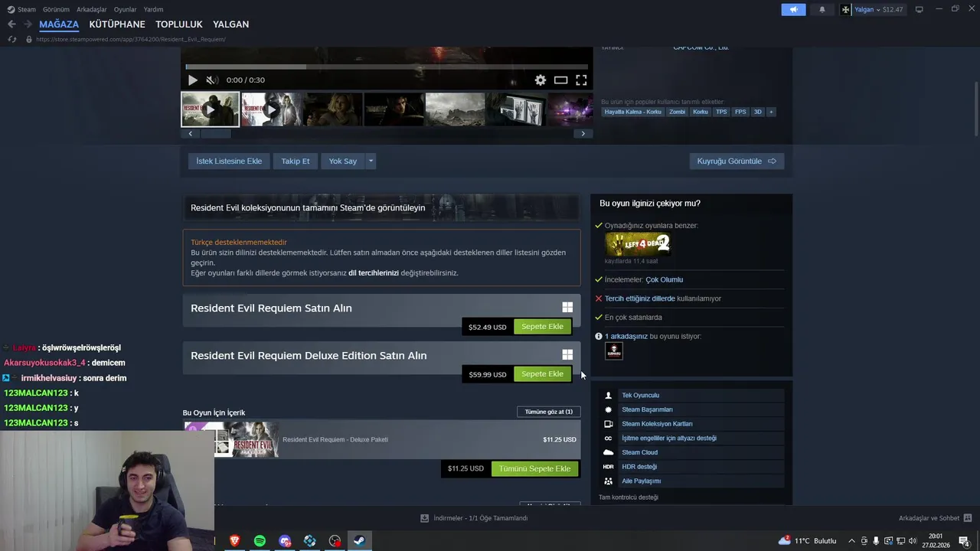
Task: Open Resident Evil Requiem Deluxe Paketi DLC row
Action: 382,440
